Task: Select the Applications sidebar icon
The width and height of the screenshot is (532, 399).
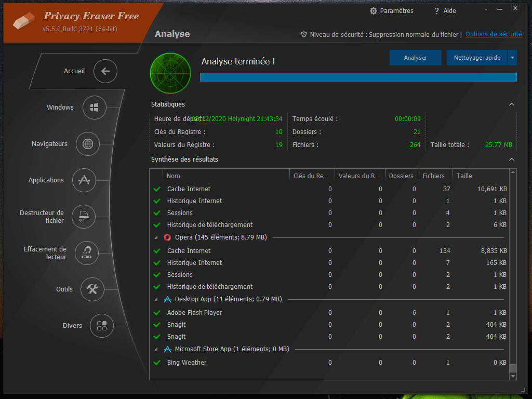Action: pos(84,180)
